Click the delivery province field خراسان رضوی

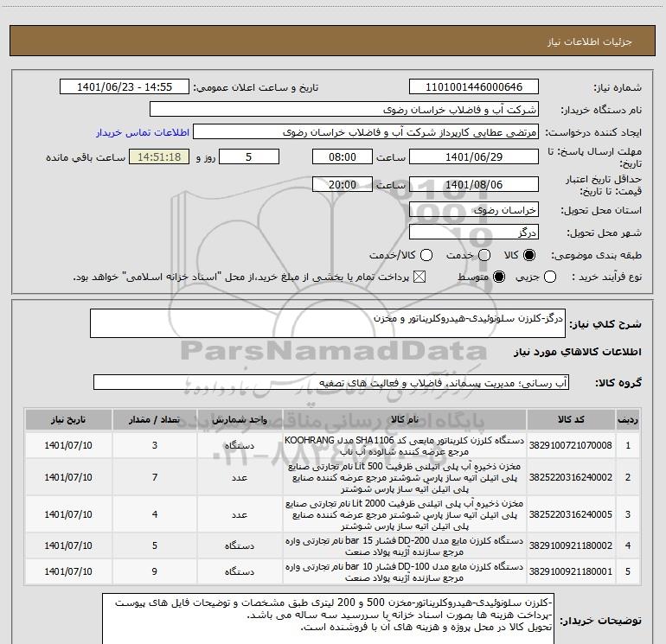coord(474,210)
